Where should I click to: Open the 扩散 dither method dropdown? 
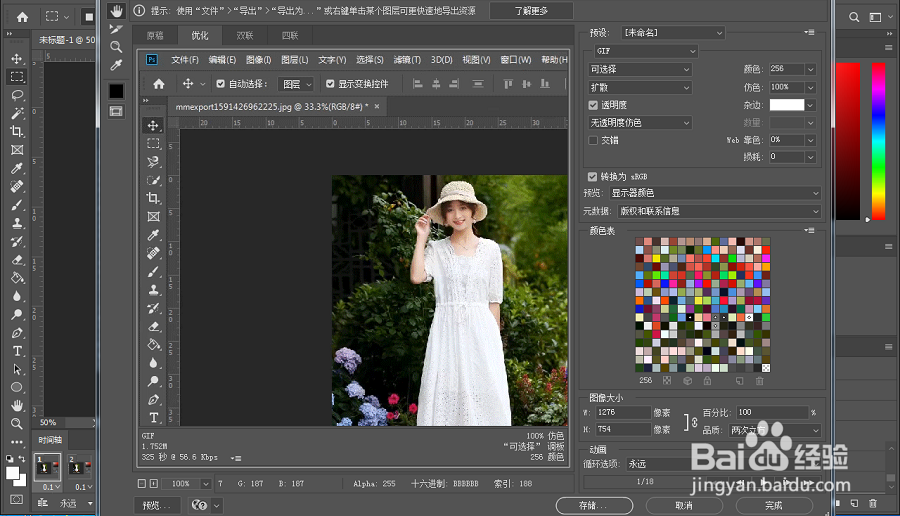640,88
